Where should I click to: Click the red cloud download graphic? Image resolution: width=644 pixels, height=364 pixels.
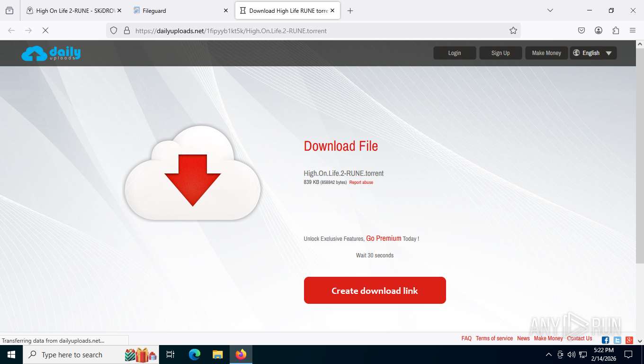(193, 173)
